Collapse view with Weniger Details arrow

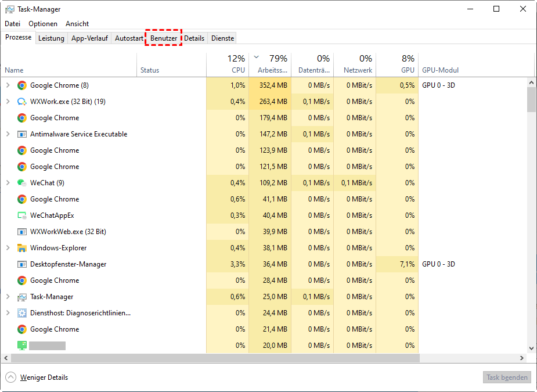point(11,377)
